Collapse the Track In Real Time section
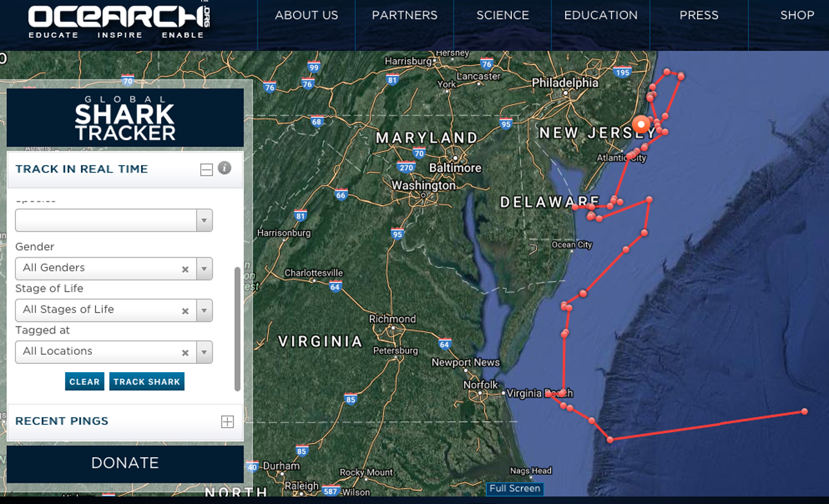Image resolution: width=829 pixels, height=504 pixels. click(x=206, y=170)
